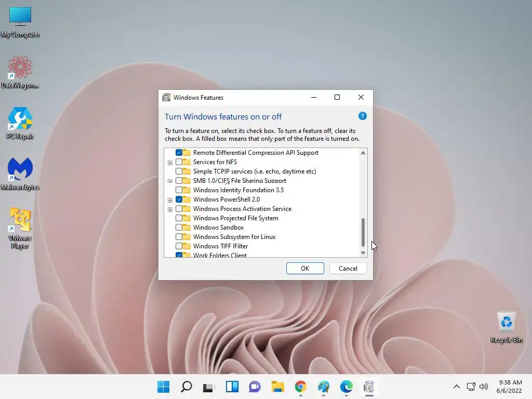Launch the PC Repair desktop shortcut
The width and height of the screenshot is (532, 399).
tap(20, 123)
